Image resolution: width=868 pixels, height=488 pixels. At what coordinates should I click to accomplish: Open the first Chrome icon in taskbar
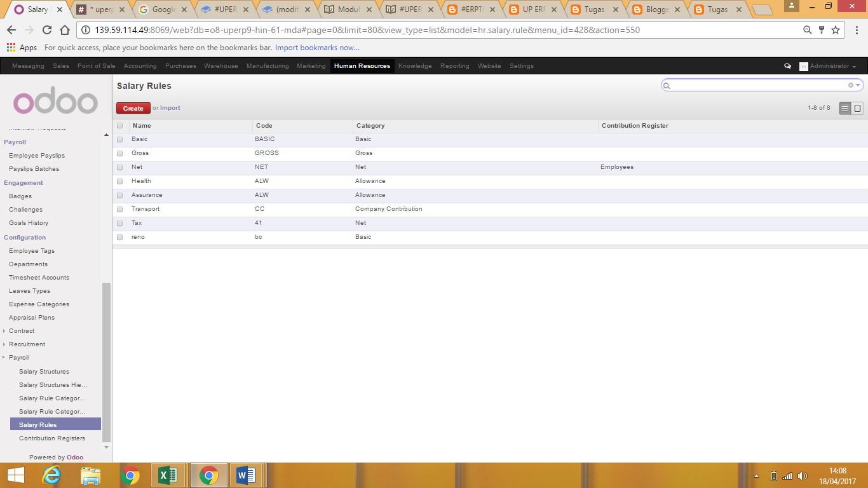pyautogui.click(x=130, y=475)
